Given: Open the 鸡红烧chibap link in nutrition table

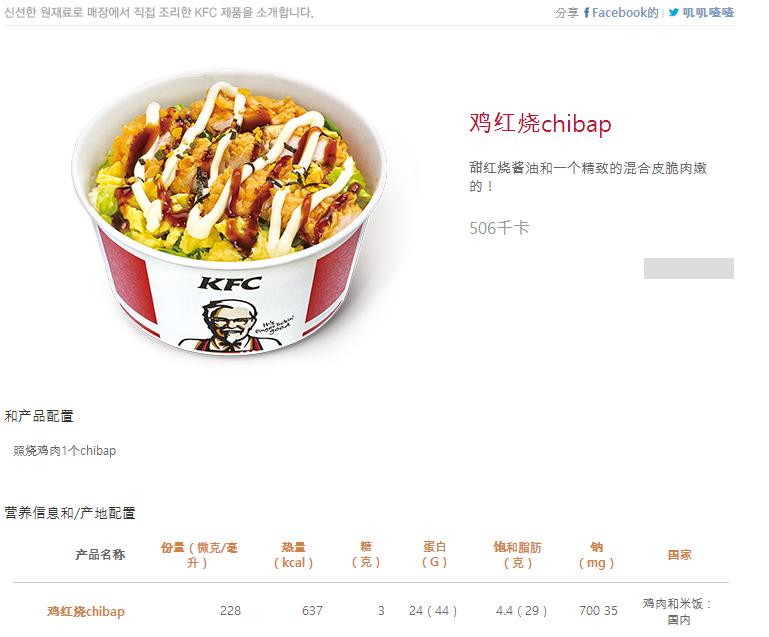Looking at the screenshot, I should click(x=86, y=611).
